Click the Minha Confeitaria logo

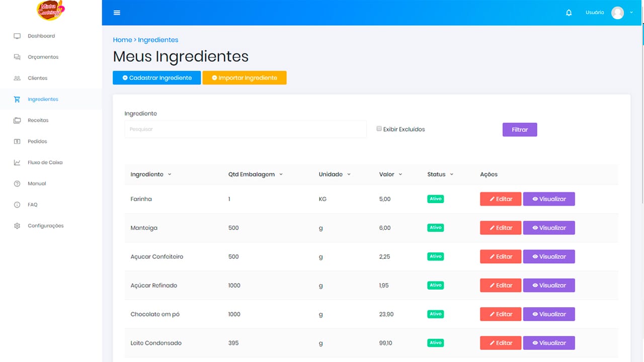[51, 10]
